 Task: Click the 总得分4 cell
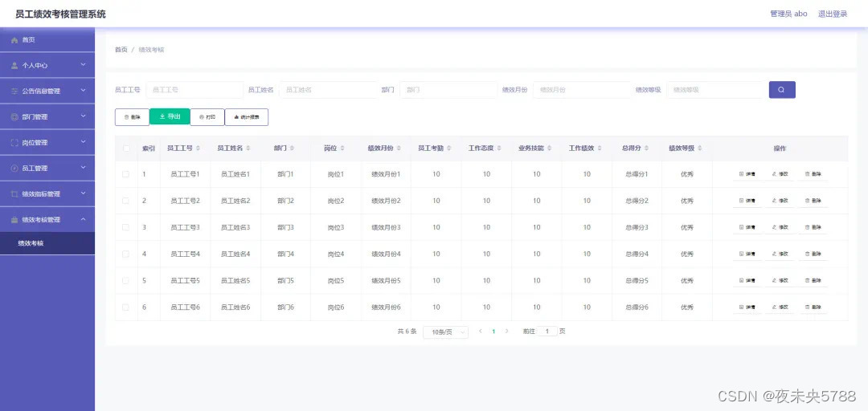pyautogui.click(x=637, y=254)
